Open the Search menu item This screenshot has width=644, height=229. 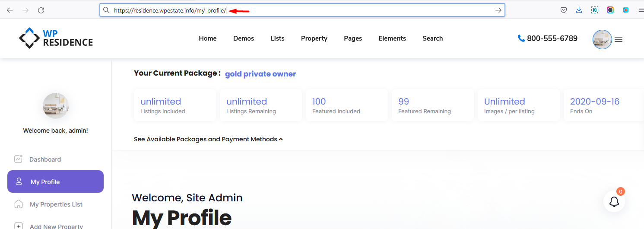coord(433,38)
